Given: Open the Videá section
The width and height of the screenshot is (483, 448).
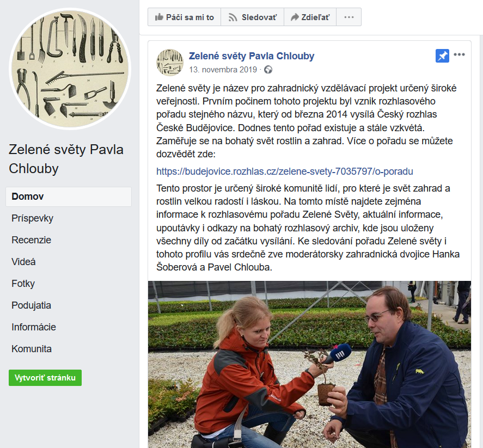Looking at the screenshot, I should tap(23, 262).
